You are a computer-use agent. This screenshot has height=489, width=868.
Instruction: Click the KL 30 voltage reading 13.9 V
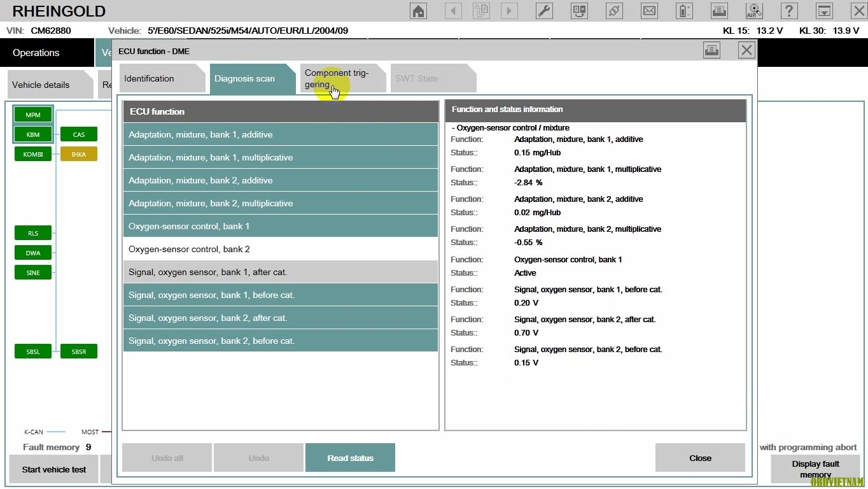point(846,31)
